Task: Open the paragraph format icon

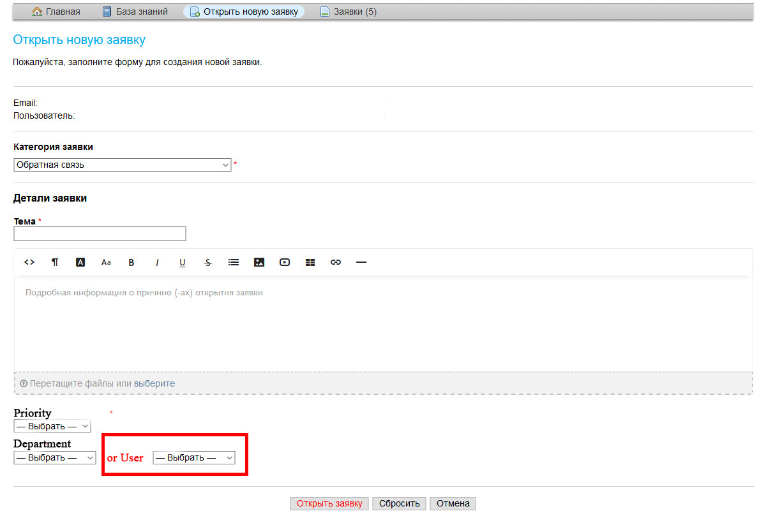Action: [55, 262]
